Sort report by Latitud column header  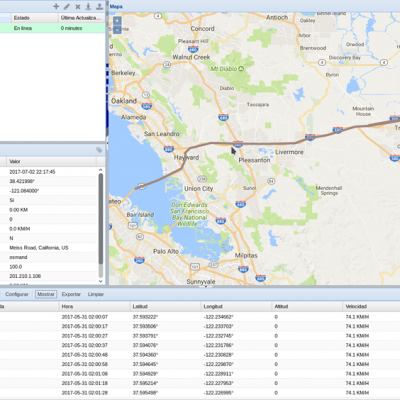click(x=165, y=306)
